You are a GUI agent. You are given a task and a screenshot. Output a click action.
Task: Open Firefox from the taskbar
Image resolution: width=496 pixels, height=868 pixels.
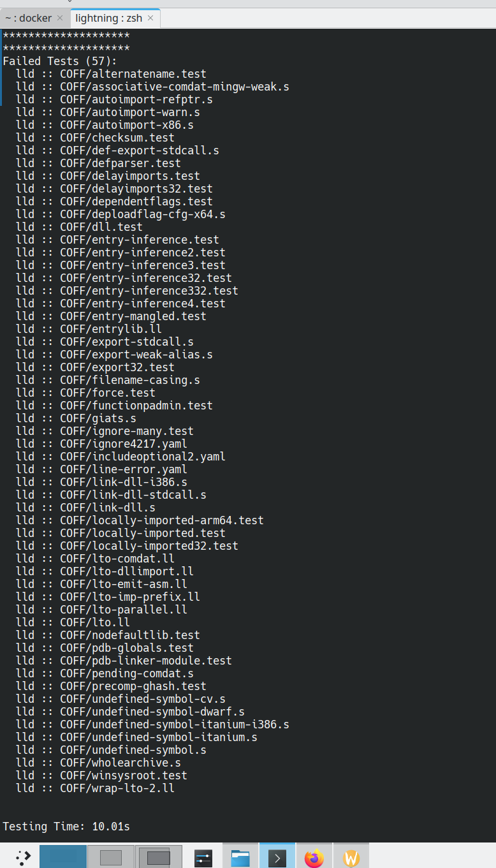click(x=314, y=857)
